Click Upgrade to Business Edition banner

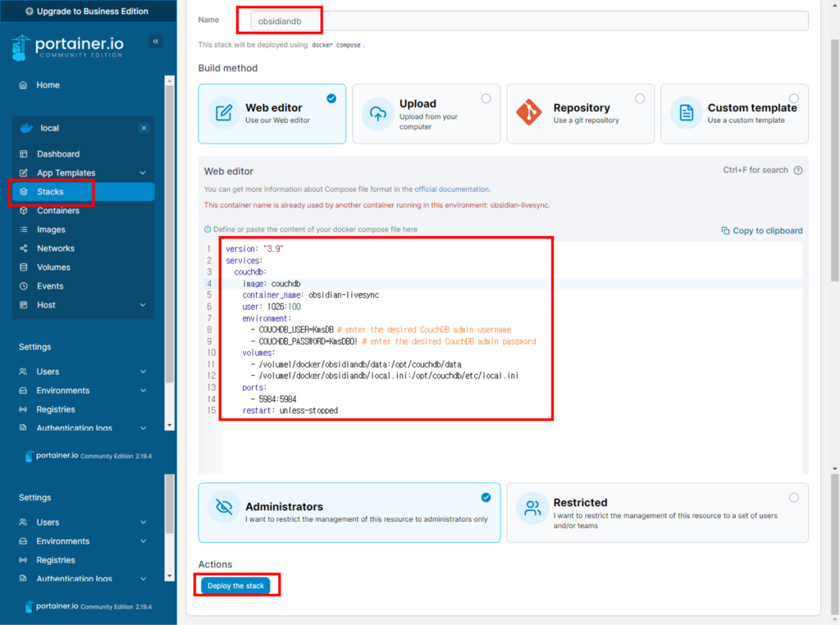pos(87,11)
